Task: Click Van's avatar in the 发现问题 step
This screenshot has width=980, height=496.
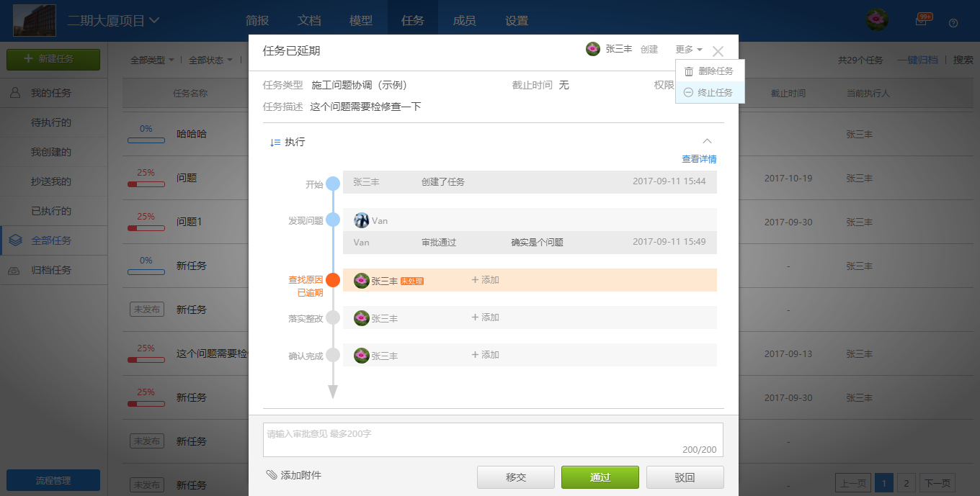Action: click(x=362, y=220)
